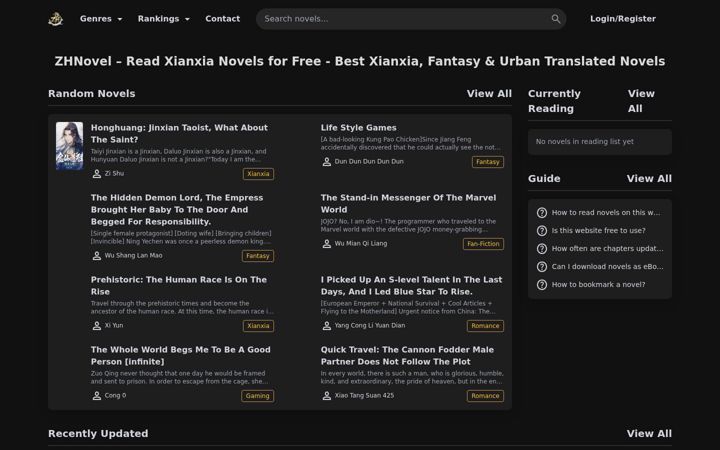Click author name Cong 0

(115, 395)
